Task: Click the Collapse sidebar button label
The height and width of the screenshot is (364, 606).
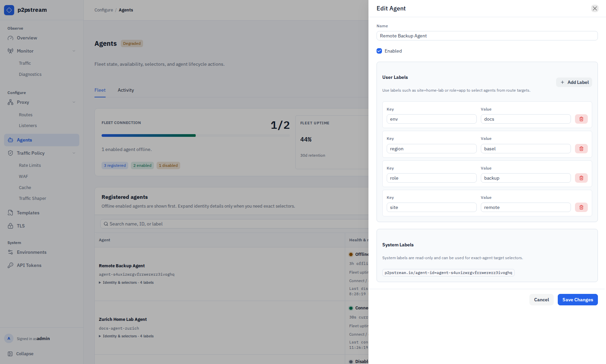Action: (25, 354)
